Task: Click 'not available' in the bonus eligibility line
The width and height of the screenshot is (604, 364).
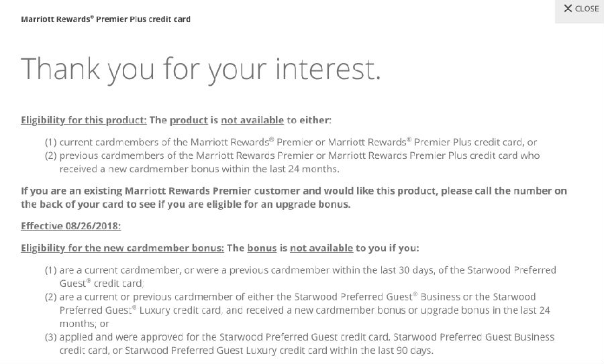Action: click(321, 248)
